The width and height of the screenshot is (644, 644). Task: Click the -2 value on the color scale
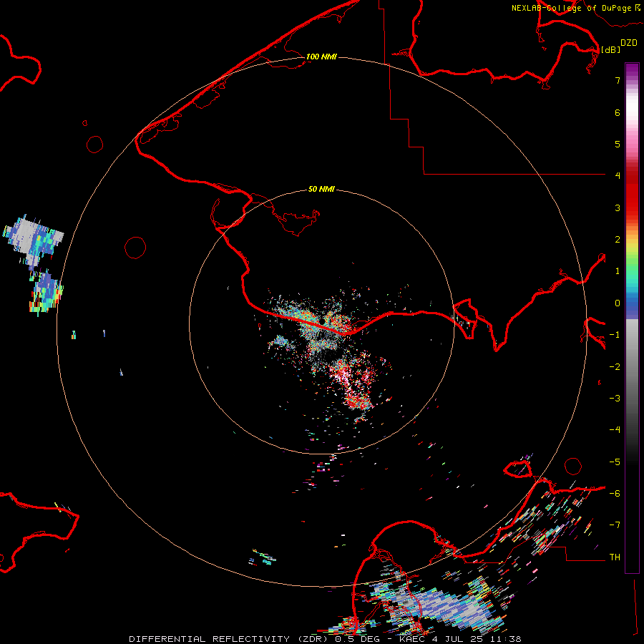click(615, 367)
